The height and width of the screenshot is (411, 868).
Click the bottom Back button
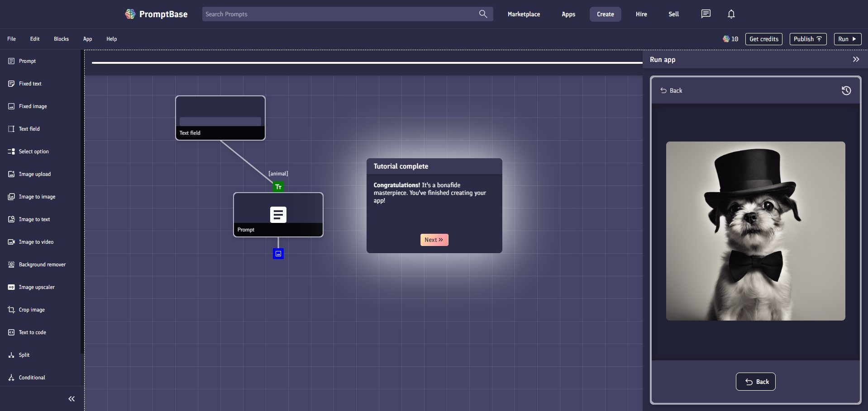tap(756, 382)
